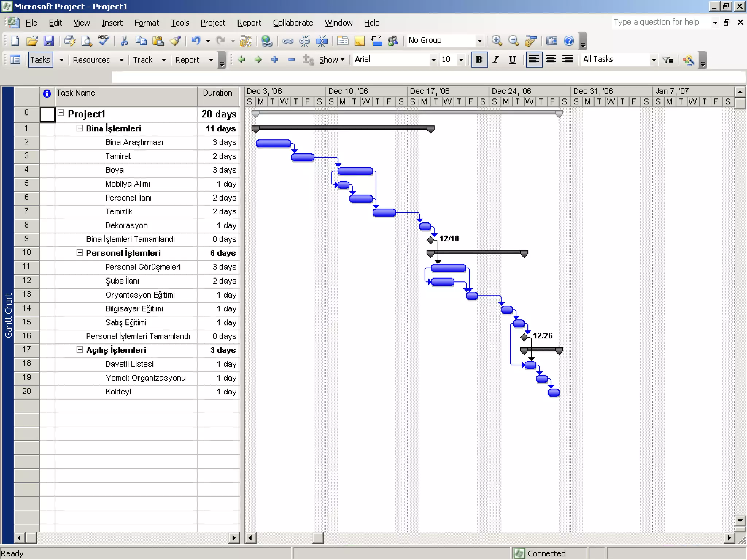Screen dimensions: 747x560
Task: Toggle Bold formatting button
Action: [x=479, y=60]
